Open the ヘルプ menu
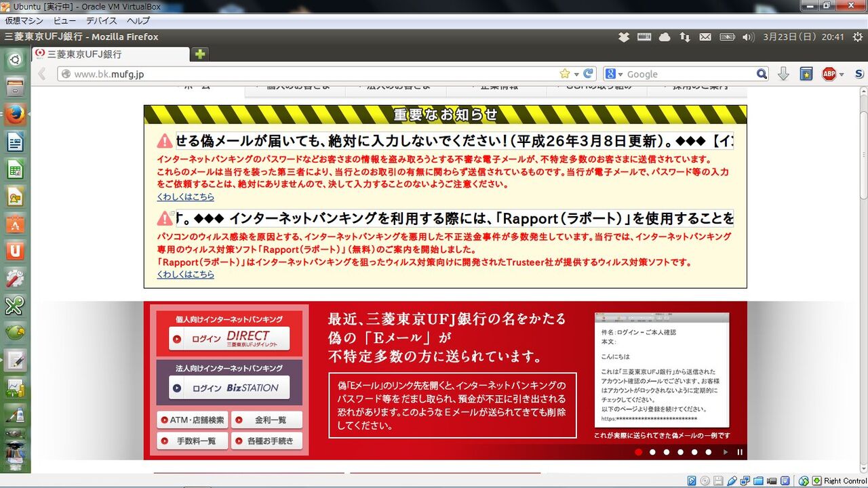The image size is (868, 488). point(138,21)
